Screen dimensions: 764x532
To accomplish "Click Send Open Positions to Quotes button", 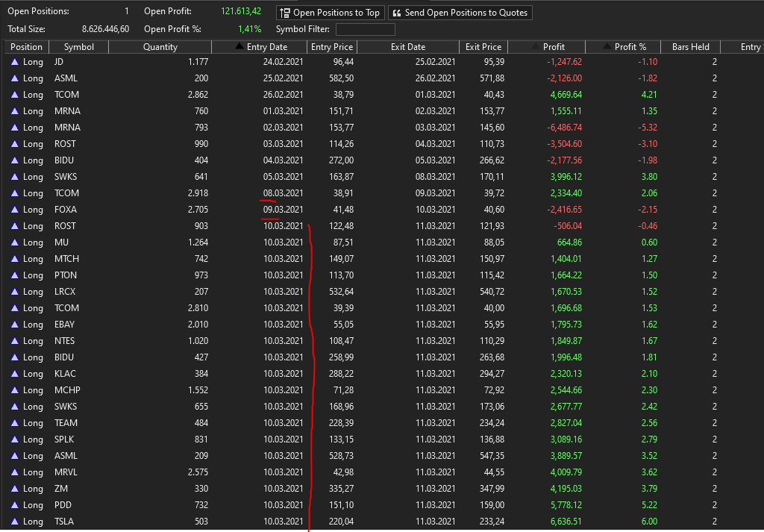I will point(460,13).
